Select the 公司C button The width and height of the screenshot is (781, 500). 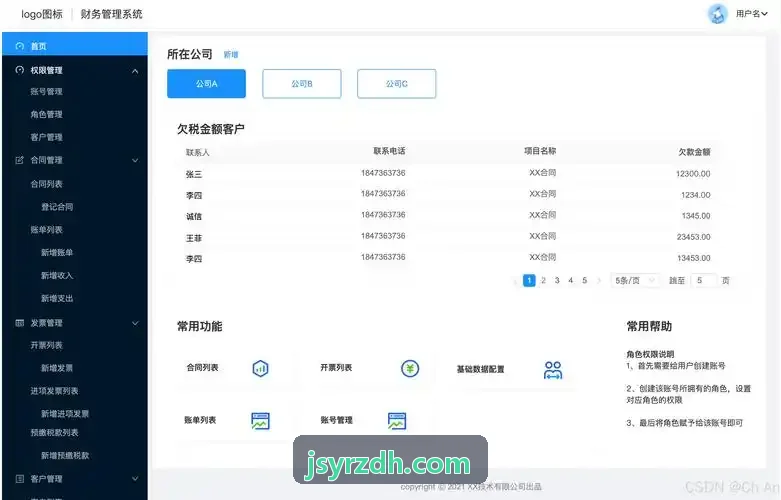point(396,84)
